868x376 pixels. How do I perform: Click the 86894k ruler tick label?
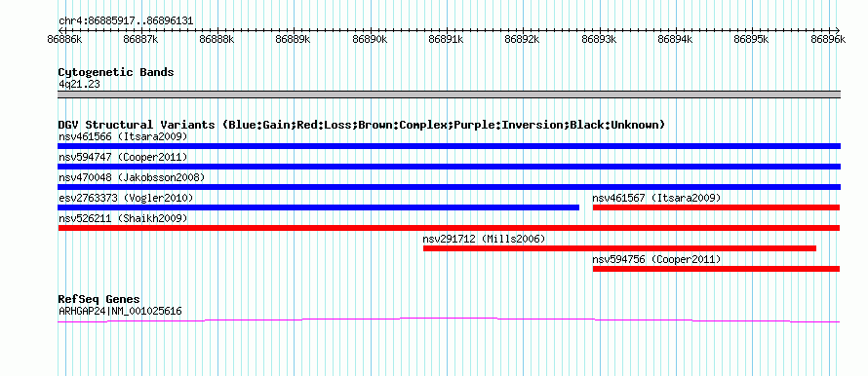pos(675,39)
